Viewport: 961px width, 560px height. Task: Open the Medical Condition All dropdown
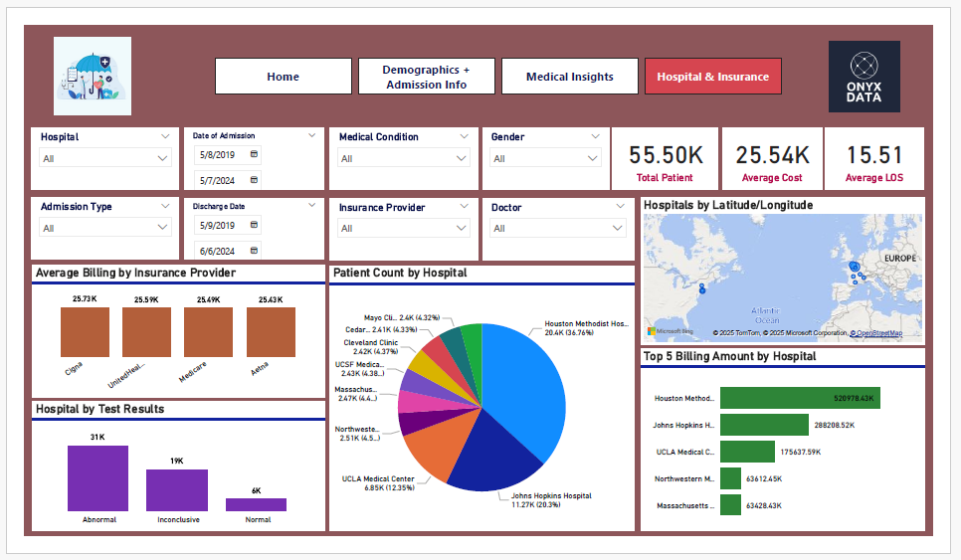403,158
